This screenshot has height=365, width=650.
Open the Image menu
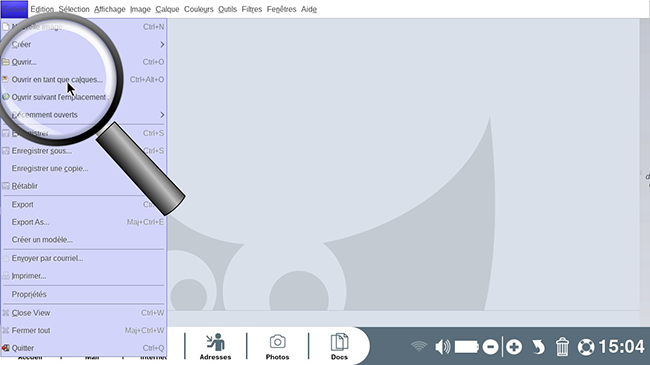140,9
